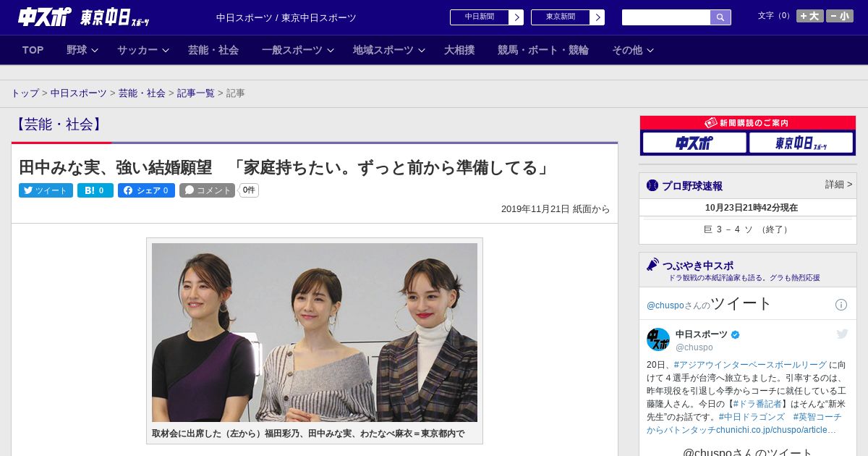Click the 中日スポーツ breadcrumb link
This screenshot has width=868, height=456.
79,93
